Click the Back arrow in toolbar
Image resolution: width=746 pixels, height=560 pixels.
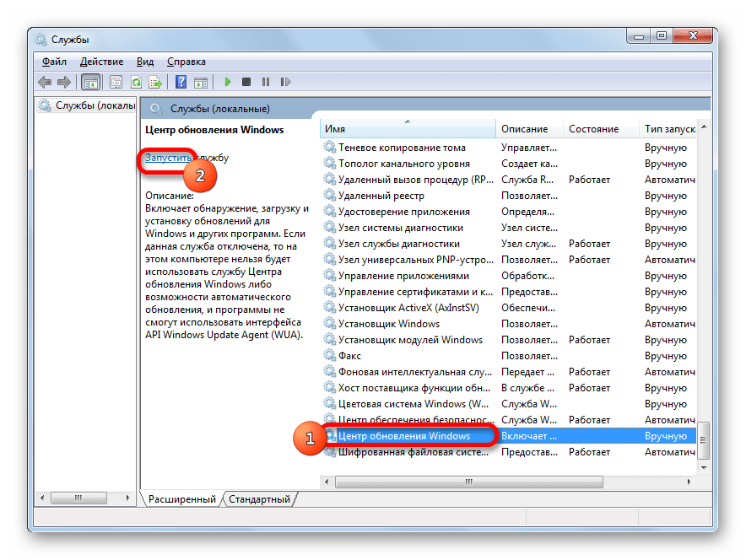pyautogui.click(x=45, y=82)
